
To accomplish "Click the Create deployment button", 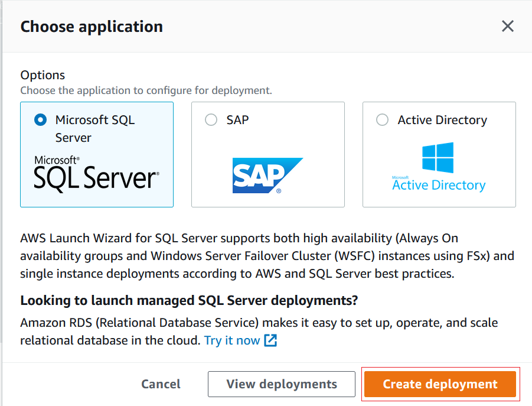I will click(x=440, y=384).
